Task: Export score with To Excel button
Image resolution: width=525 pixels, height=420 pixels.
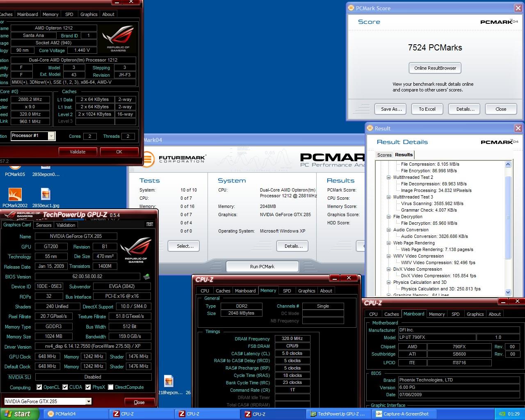Action: [x=427, y=109]
